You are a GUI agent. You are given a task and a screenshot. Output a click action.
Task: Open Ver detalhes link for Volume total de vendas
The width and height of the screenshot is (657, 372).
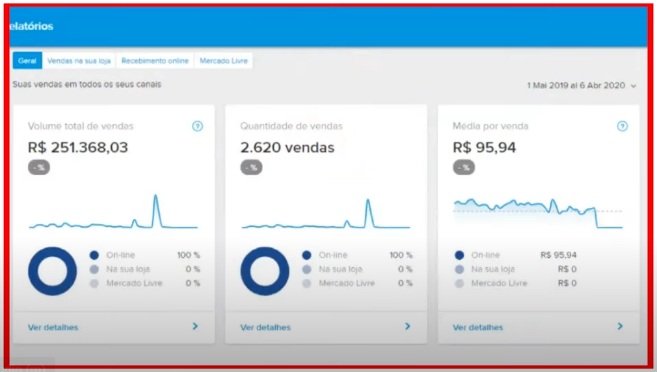click(x=53, y=327)
